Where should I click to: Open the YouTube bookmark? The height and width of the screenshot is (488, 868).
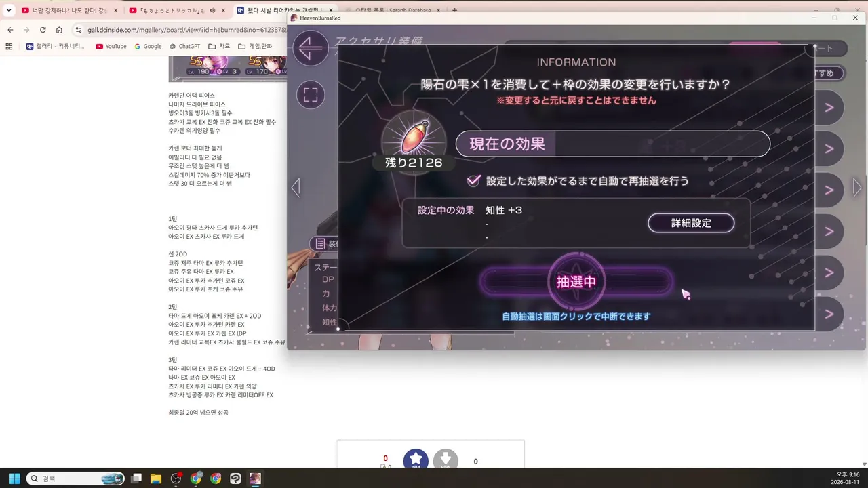[111, 47]
